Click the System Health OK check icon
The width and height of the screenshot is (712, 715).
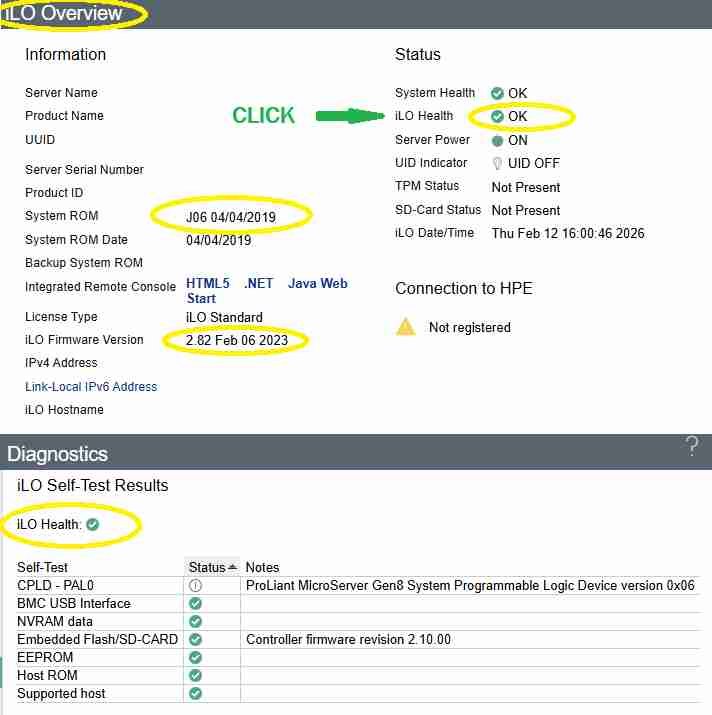tap(497, 93)
